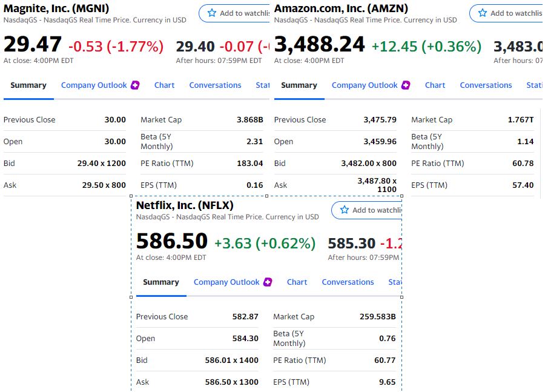Click Amazon's Beta value 1.14
Viewport: 545px width, 392px height.
(526, 142)
